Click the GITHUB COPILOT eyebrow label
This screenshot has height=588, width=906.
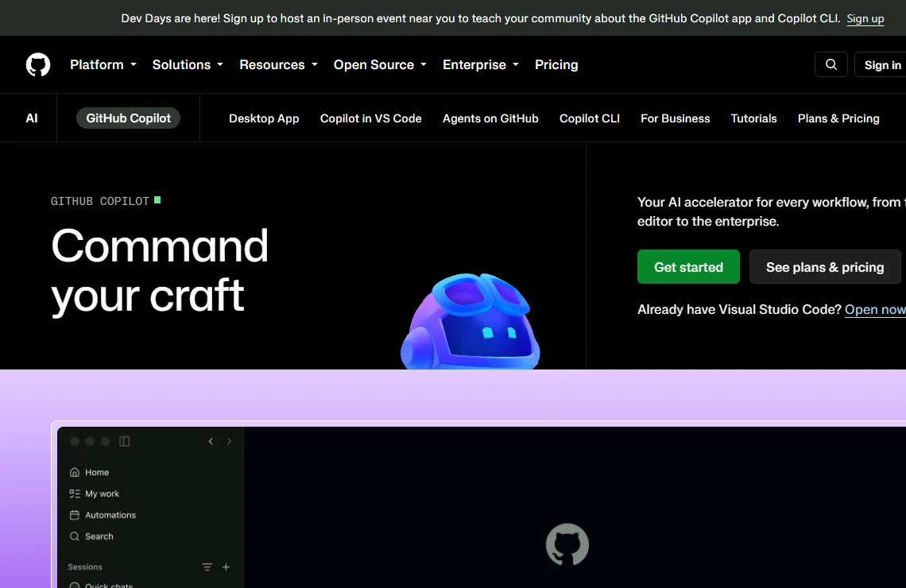pyautogui.click(x=100, y=201)
